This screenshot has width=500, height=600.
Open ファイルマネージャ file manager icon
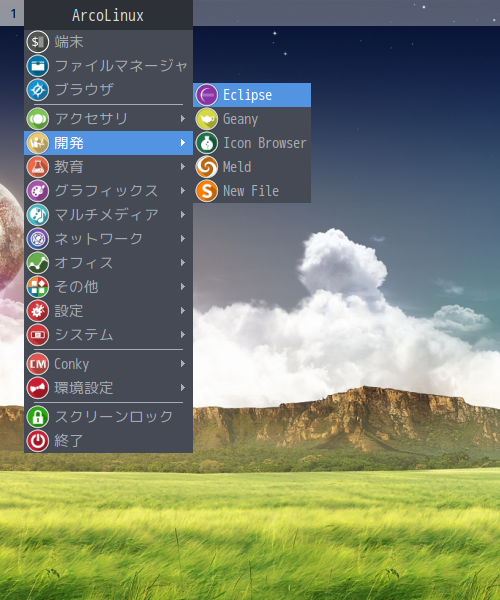(x=37, y=66)
